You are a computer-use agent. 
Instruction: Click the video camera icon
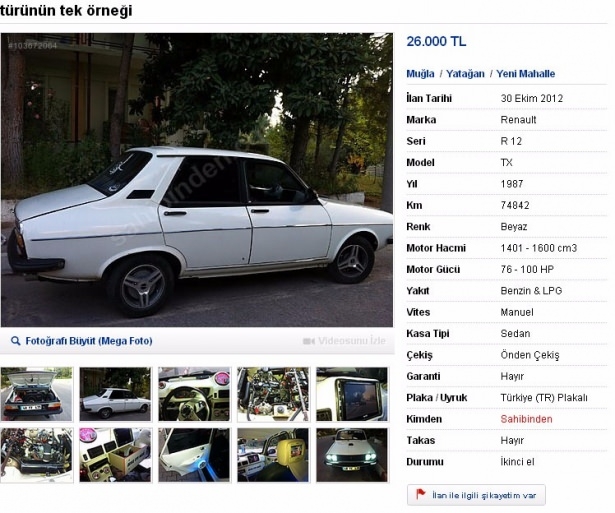tap(308, 341)
